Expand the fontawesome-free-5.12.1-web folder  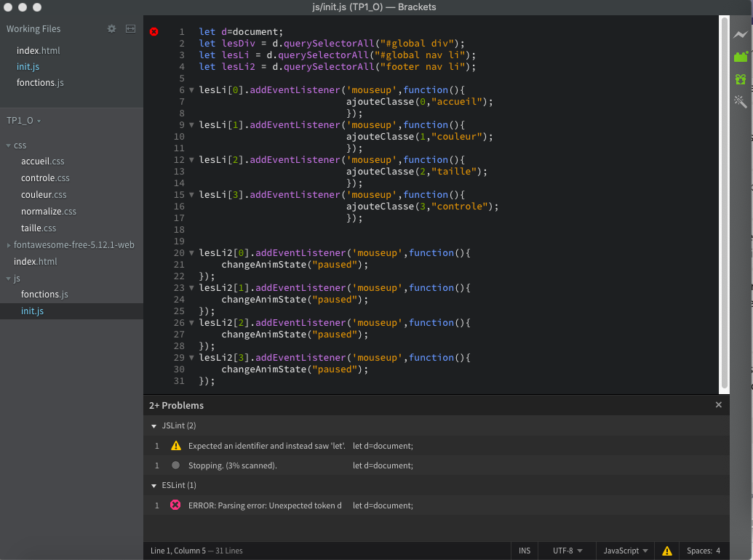tap(8, 245)
